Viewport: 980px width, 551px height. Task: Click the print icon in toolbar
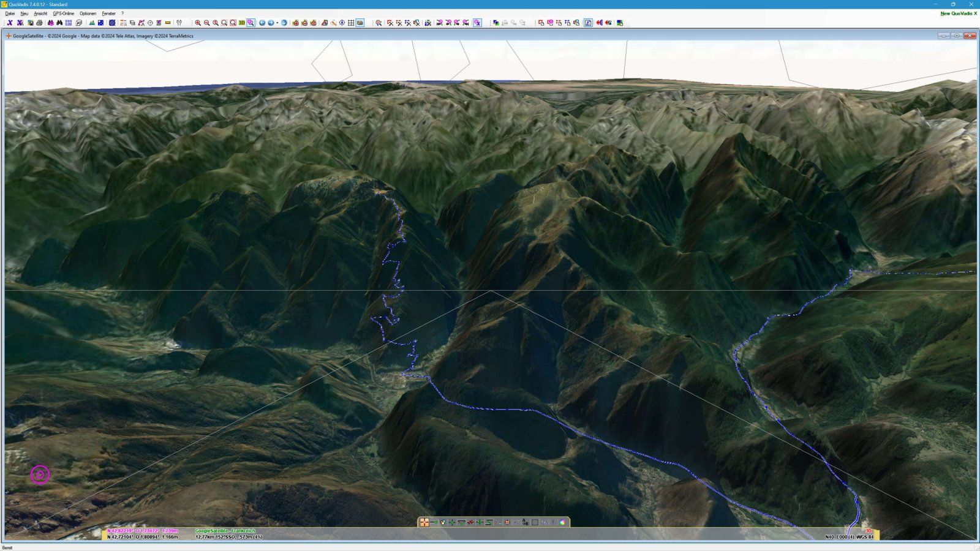point(39,23)
